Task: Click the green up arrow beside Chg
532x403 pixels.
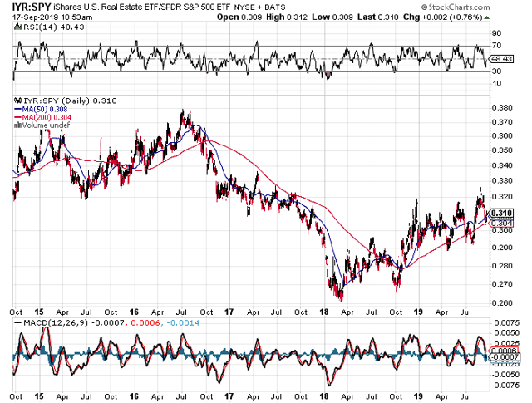Action: (487, 17)
